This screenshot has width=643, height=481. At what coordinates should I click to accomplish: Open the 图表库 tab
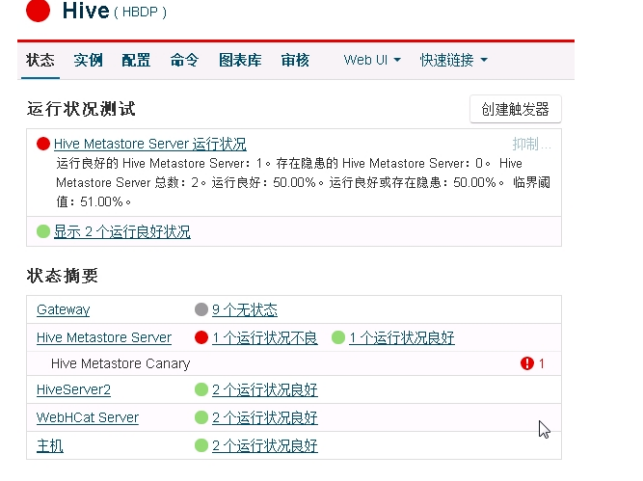240,60
